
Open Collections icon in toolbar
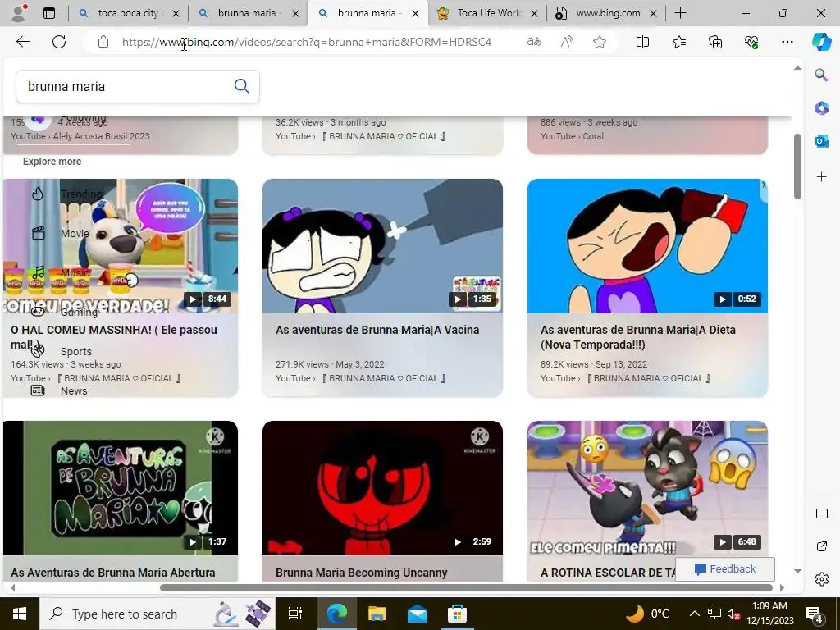[715, 42]
